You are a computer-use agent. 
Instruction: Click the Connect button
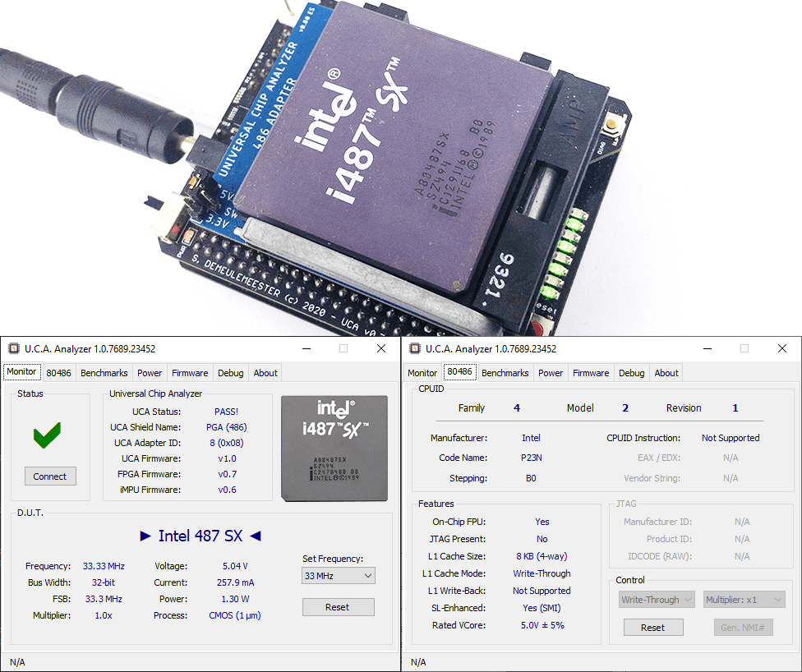pos(50,476)
